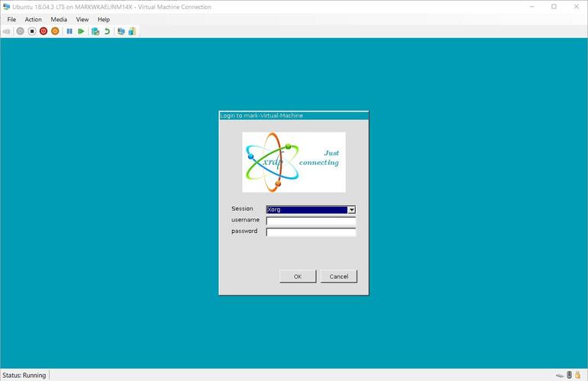588x381 pixels.
Task: Toggle Enhanced Session monitor icon
Action: pos(121,31)
